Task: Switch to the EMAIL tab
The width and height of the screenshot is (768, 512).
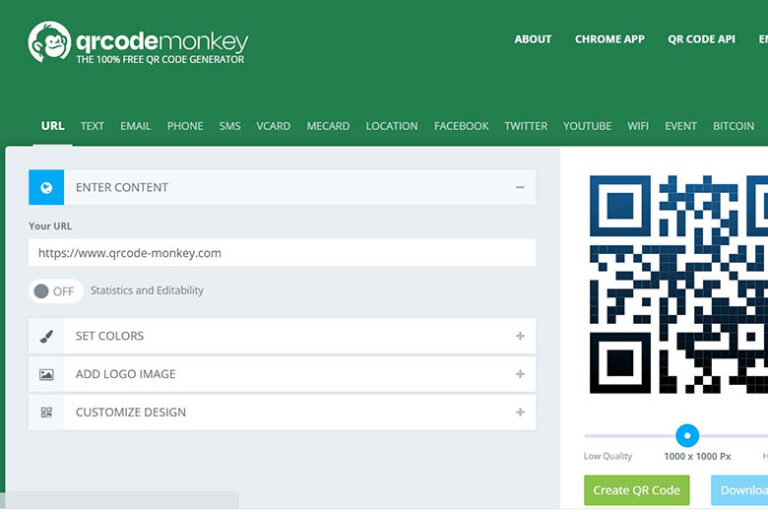Action: pyautogui.click(x=136, y=126)
